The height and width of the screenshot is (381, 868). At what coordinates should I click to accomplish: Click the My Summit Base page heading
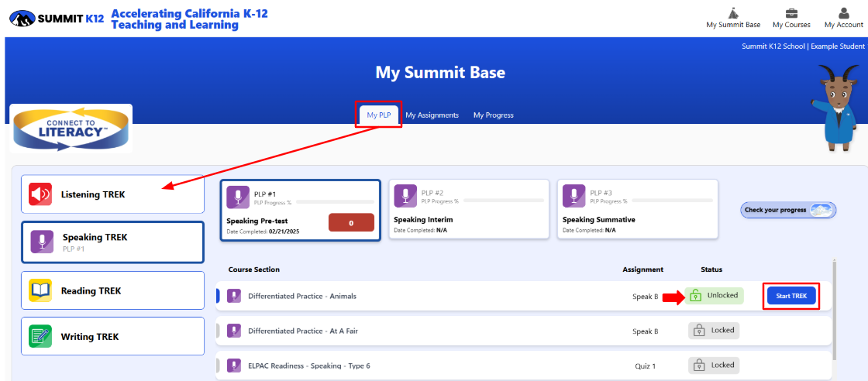(x=440, y=73)
